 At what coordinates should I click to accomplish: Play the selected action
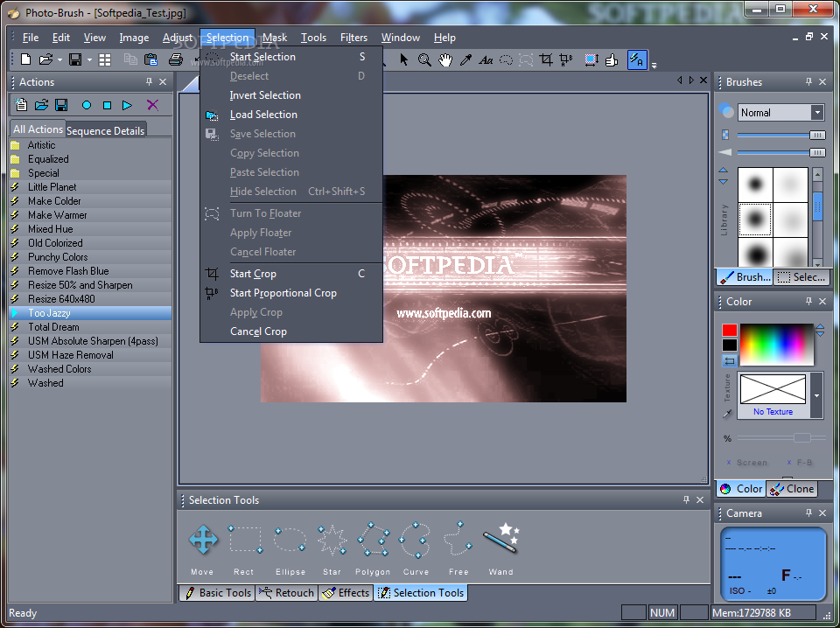point(127,106)
